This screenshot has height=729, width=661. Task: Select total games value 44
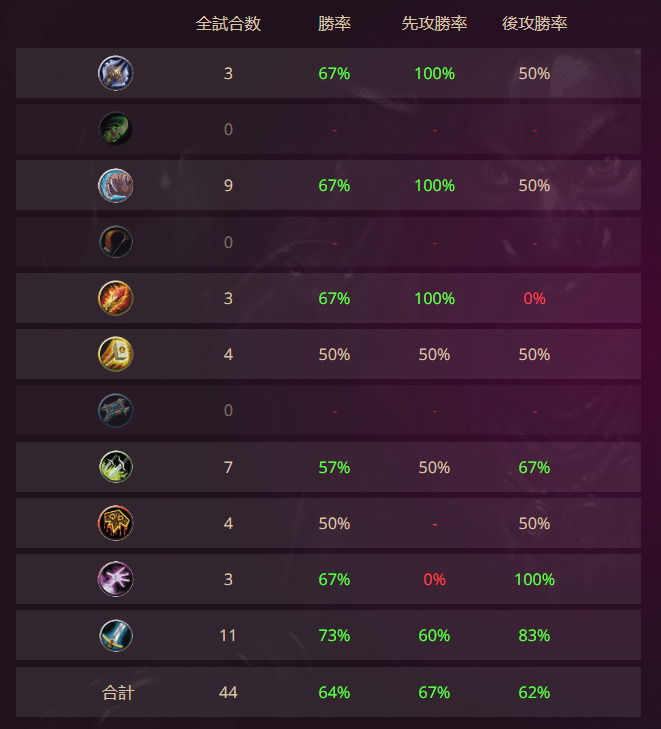tap(228, 693)
